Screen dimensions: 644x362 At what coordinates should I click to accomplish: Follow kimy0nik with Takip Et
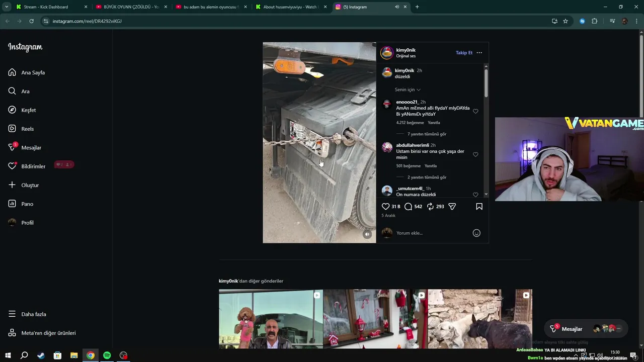pos(464,53)
